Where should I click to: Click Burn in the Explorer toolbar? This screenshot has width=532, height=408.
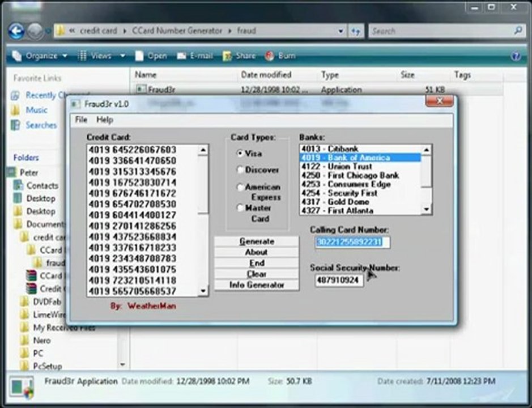pyautogui.click(x=280, y=56)
